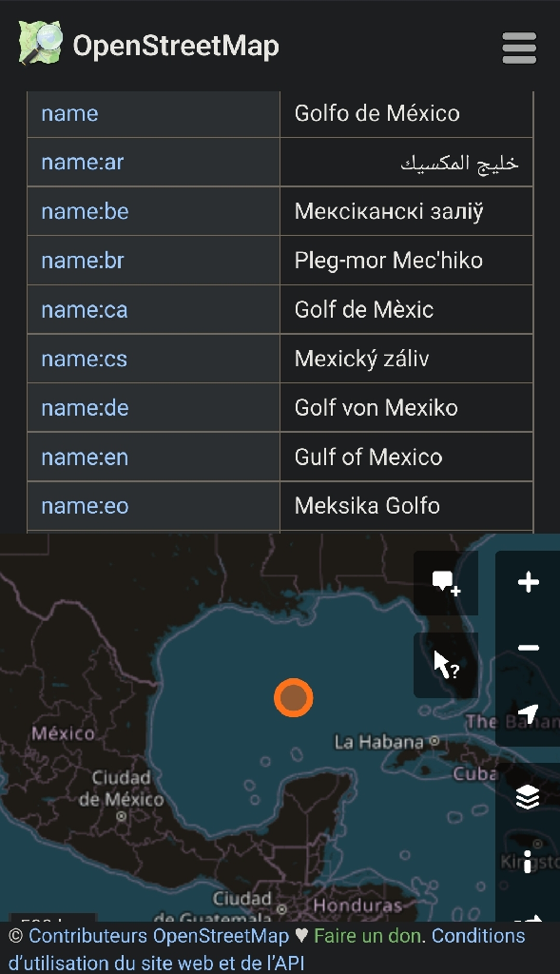Click the La Habana map label
The image size is (560, 974).
click(x=378, y=742)
